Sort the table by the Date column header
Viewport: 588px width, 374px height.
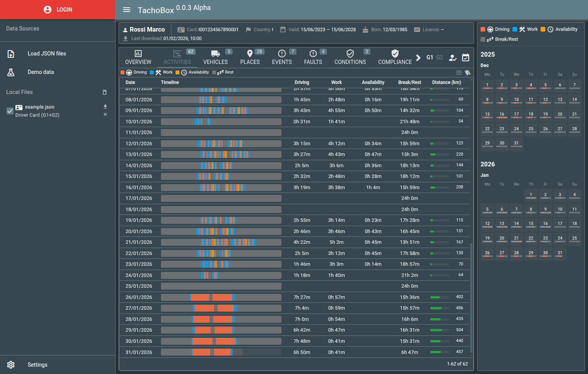[x=130, y=82]
